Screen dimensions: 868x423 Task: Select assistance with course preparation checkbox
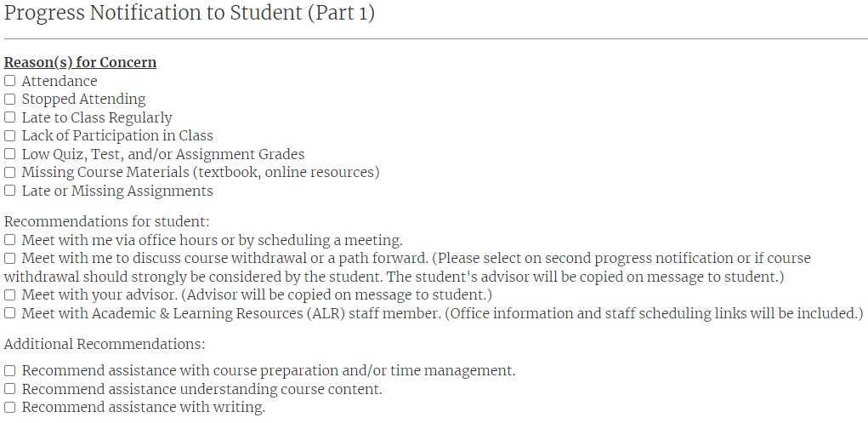10,370
